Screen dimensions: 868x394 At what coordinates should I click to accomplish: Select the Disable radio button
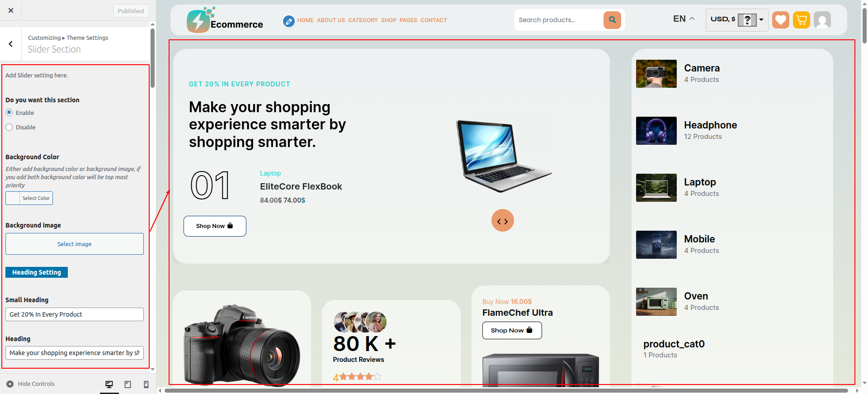coord(9,127)
